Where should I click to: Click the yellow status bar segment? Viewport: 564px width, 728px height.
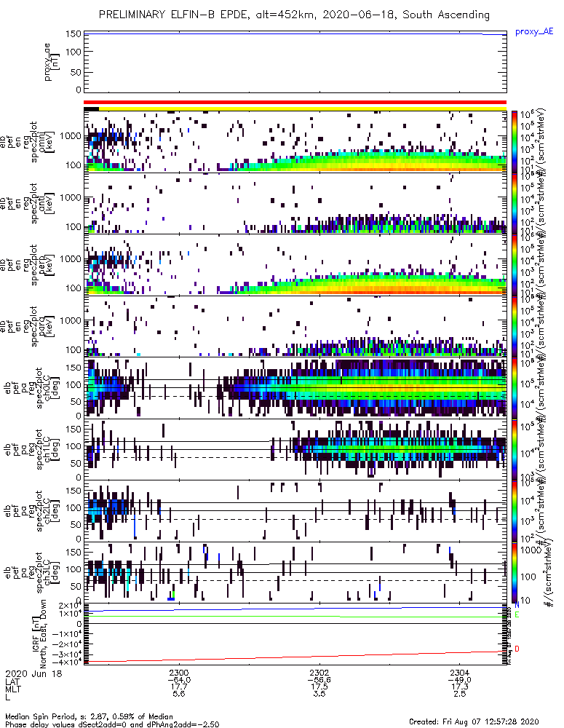(303, 109)
